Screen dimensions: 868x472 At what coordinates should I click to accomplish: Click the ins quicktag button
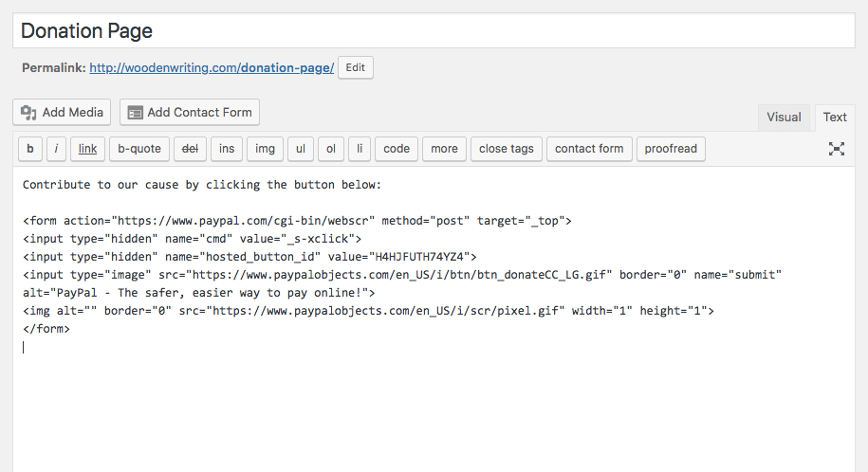click(x=227, y=149)
